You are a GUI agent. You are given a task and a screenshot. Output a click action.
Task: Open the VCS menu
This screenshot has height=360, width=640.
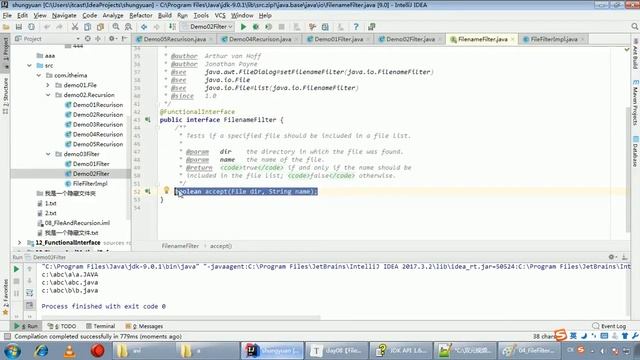point(220,16)
